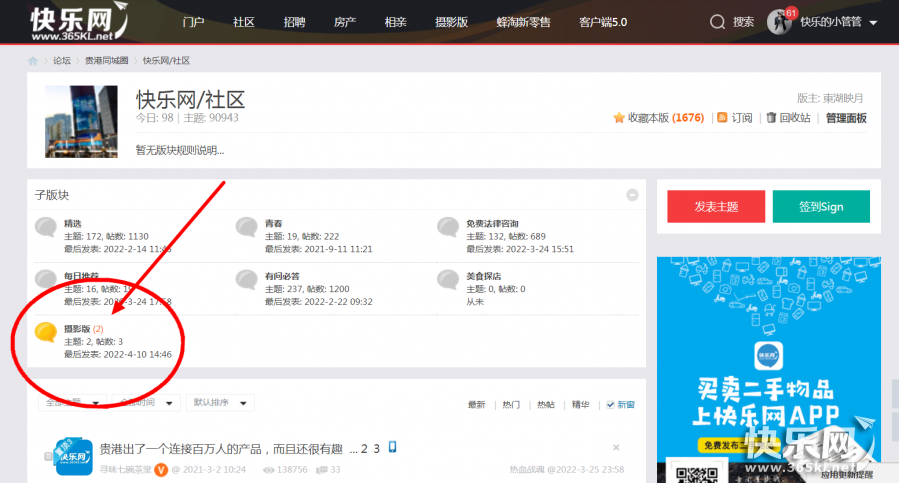
Task: Open moderator 東湖映月 profile link
Action: tap(843, 98)
